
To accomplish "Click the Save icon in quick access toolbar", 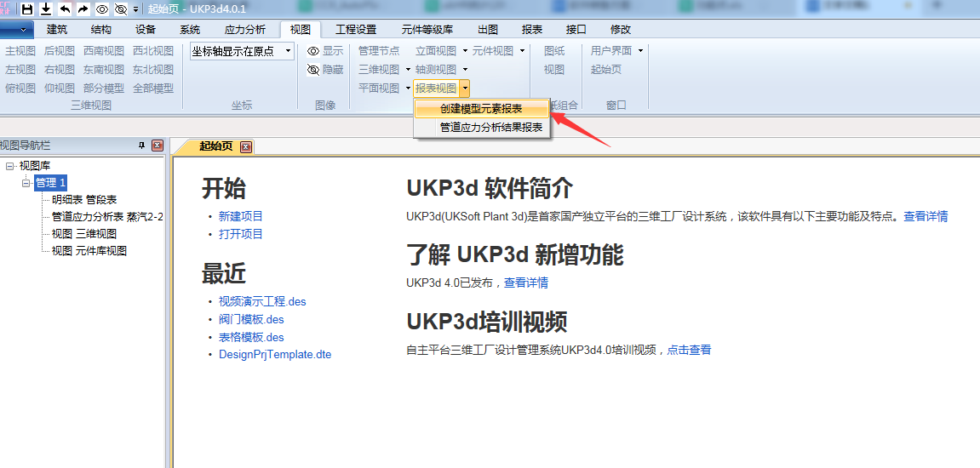I will (x=27, y=9).
